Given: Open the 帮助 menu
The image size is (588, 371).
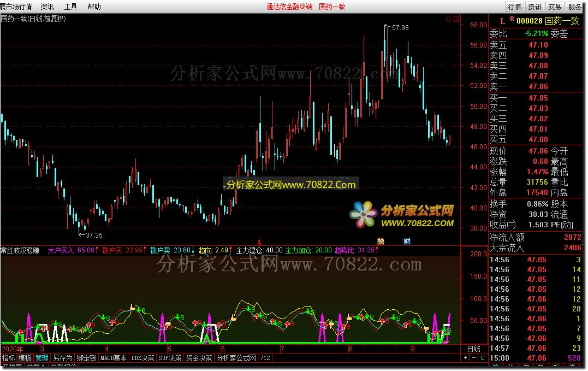Looking at the screenshot, I should (94, 7).
